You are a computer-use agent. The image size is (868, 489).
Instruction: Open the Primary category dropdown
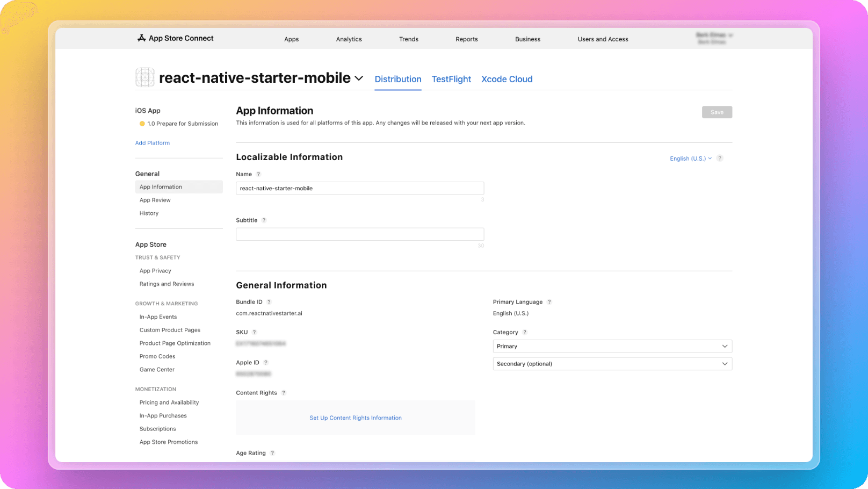tap(612, 346)
